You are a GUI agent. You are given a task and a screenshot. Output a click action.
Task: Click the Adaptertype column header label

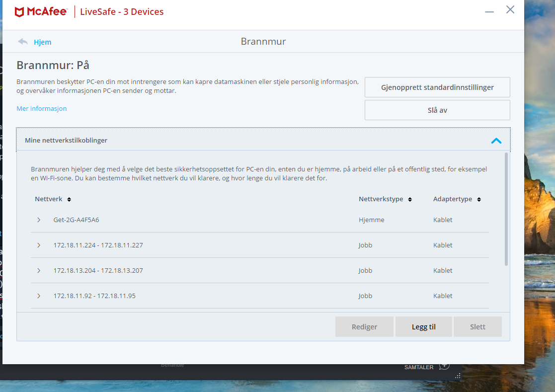click(x=453, y=199)
